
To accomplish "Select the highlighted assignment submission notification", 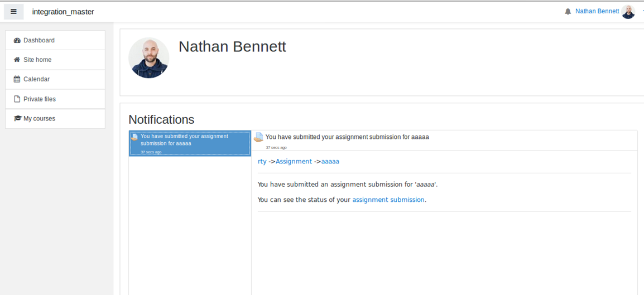I will [190, 143].
